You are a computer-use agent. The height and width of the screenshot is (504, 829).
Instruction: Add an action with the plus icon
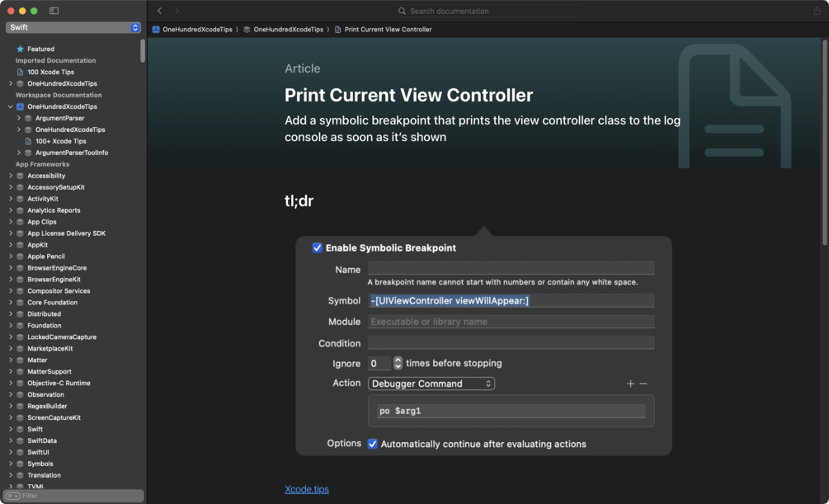pos(630,384)
